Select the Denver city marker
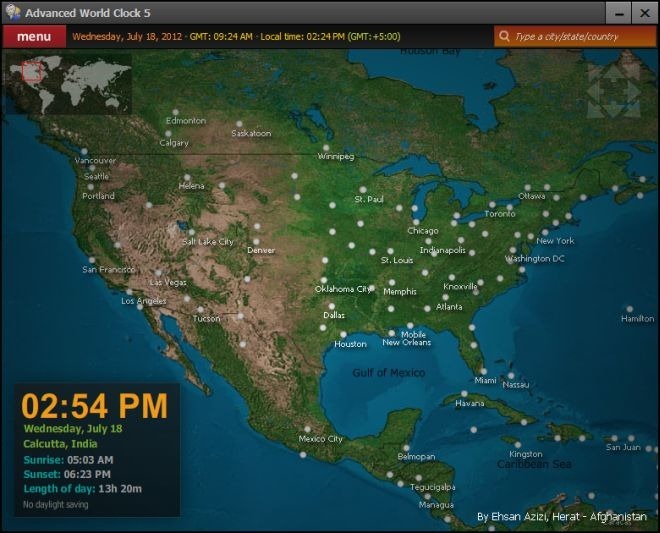The width and height of the screenshot is (660, 533). click(256, 242)
